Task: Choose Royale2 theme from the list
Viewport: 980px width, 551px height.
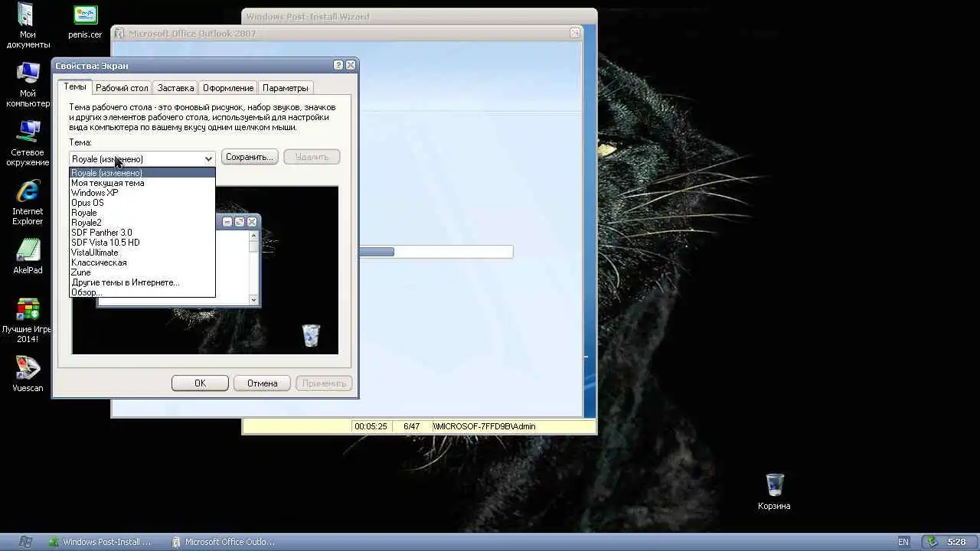Action: [x=142, y=223]
